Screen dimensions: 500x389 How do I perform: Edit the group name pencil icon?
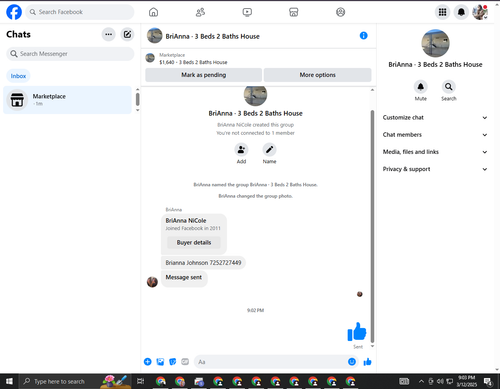tap(269, 150)
